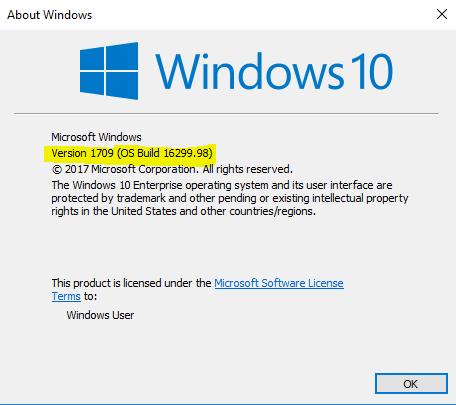
Task: Click the Windows wordmark text in banner
Action: click(249, 71)
